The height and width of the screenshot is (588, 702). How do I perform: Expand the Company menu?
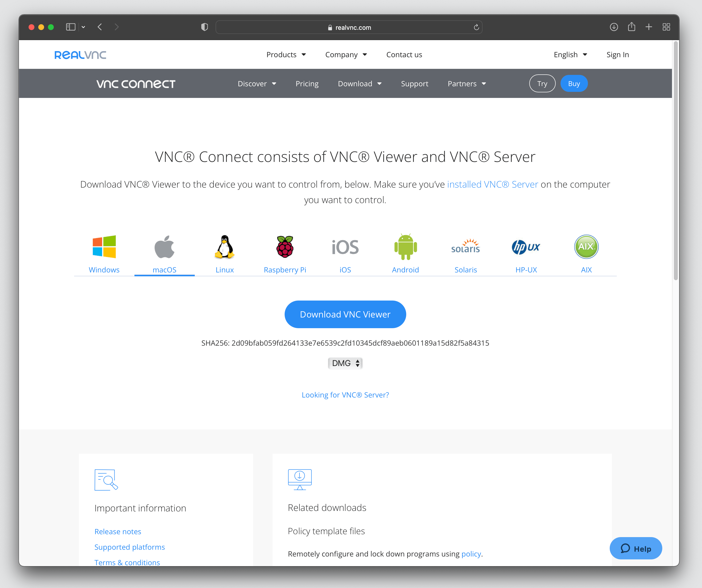[x=346, y=55]
